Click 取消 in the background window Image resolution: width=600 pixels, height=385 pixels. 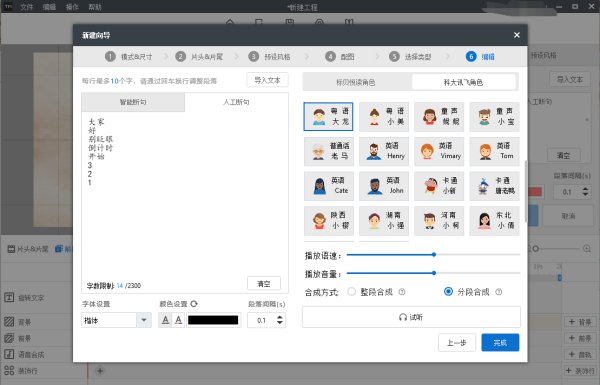click(568, 216)
